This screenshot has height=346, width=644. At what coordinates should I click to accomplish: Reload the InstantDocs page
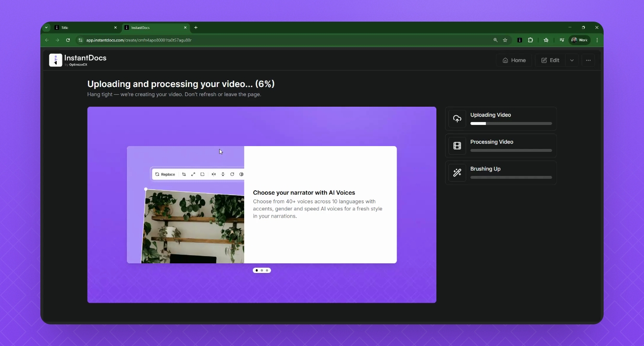68,40
